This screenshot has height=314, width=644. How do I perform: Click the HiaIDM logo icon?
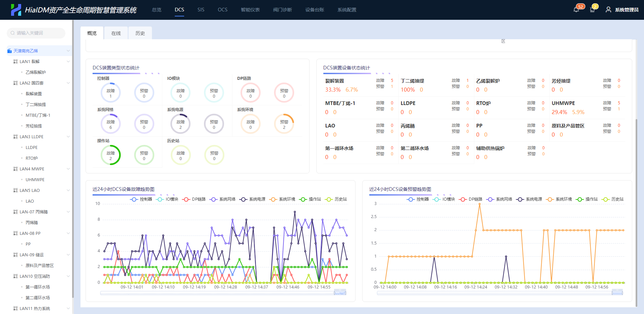tap(16, 10)
